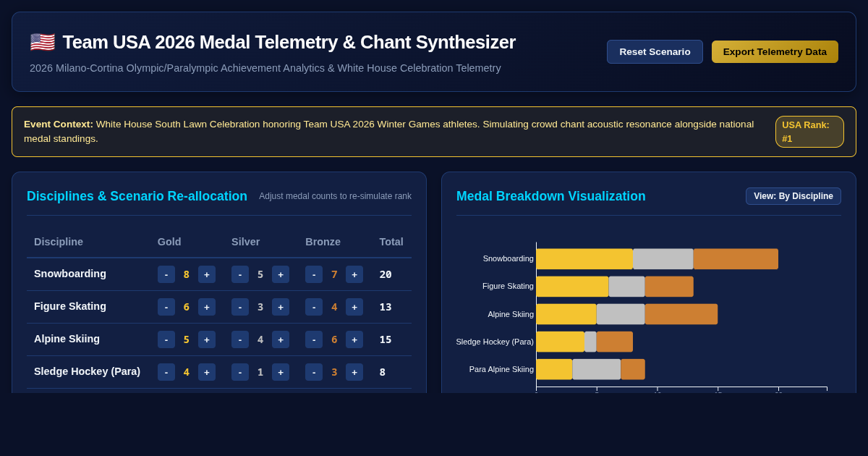This screenshot has width=868, height=456.
Task: Click the Disciplines & Scenario Re-allocation heading
Action: [137, 196]
